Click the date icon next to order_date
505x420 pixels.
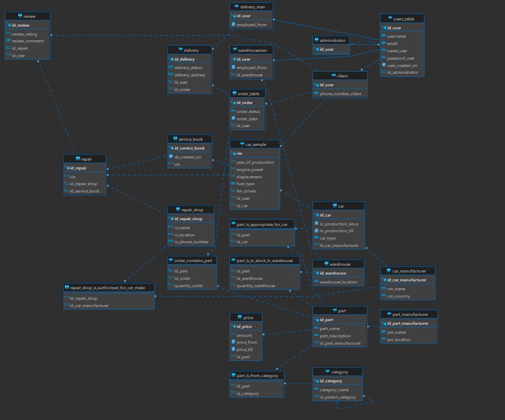click(233, 119)
